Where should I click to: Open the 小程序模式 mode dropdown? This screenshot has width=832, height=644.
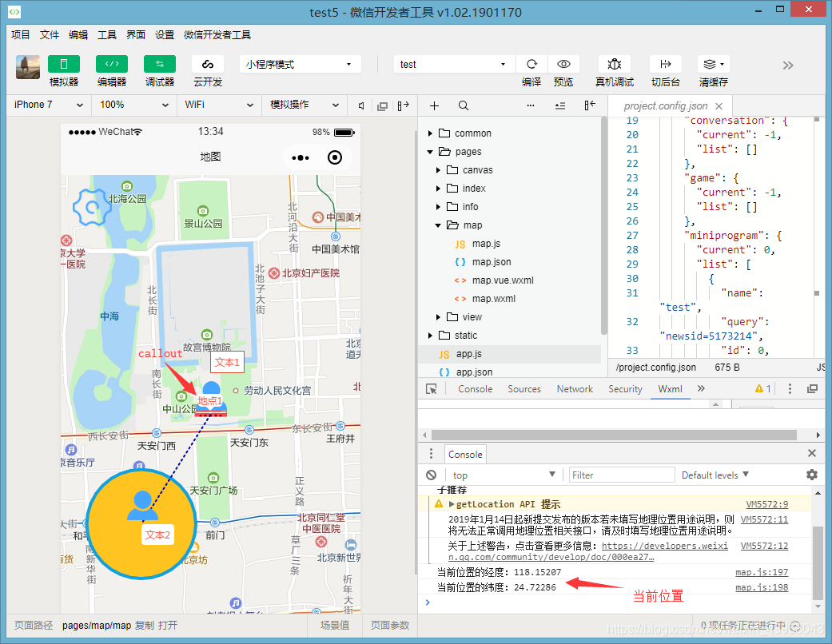tap(300, 64)
